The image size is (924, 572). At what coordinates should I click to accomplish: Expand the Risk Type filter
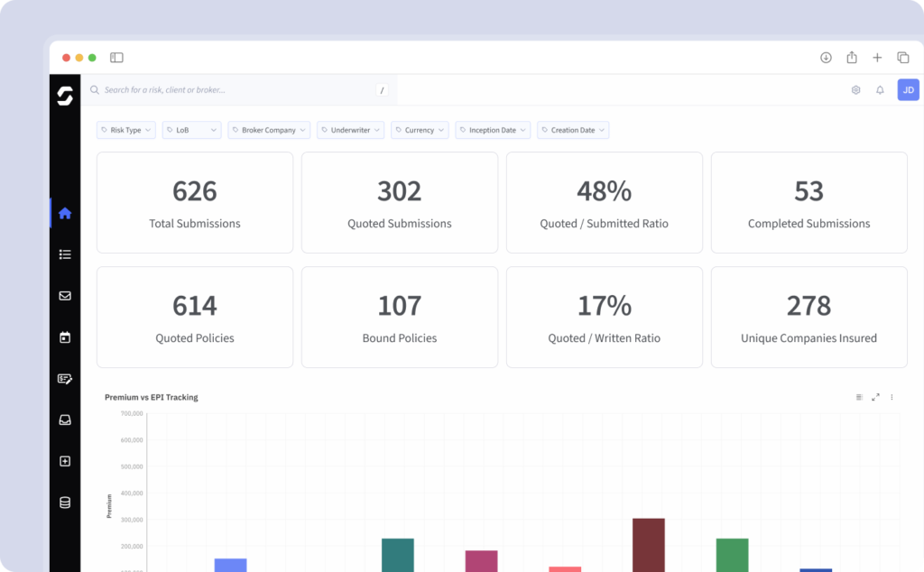pos(125,130)
